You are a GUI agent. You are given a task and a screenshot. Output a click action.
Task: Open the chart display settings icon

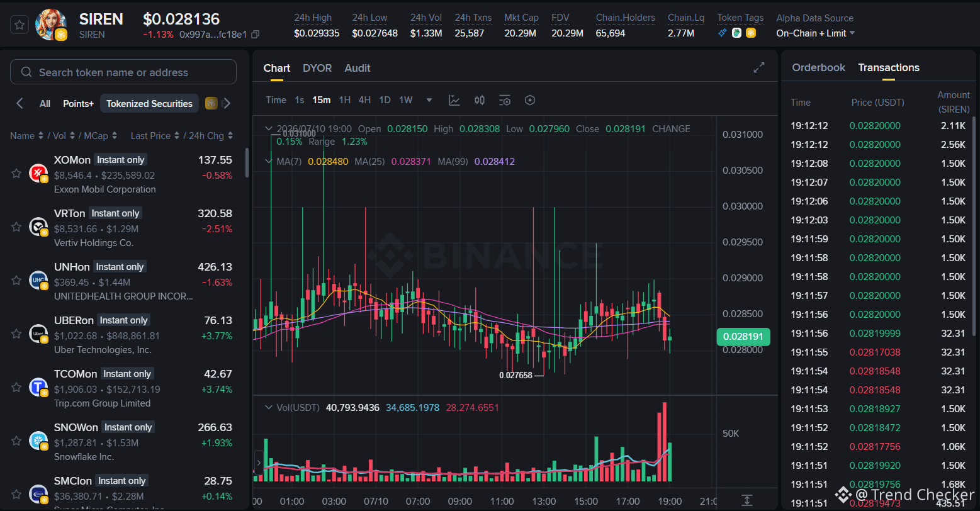[x=505, y=100]
